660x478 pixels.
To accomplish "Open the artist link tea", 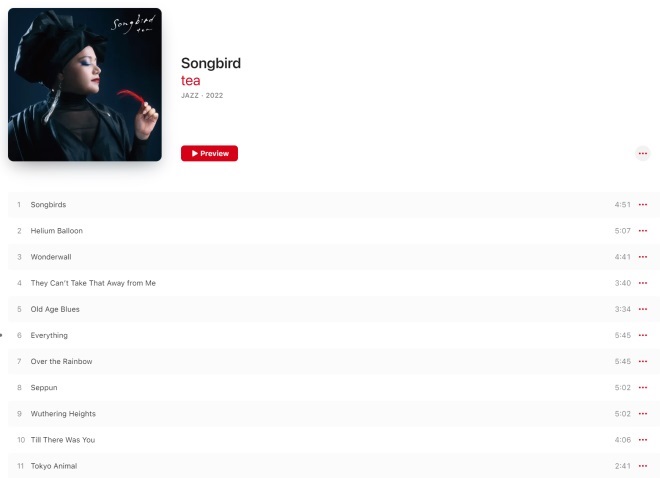I will [x=191, y=80].
